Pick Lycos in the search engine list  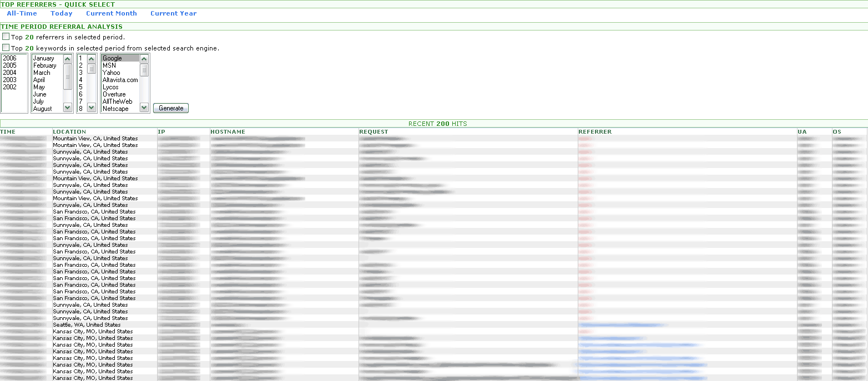120,87
